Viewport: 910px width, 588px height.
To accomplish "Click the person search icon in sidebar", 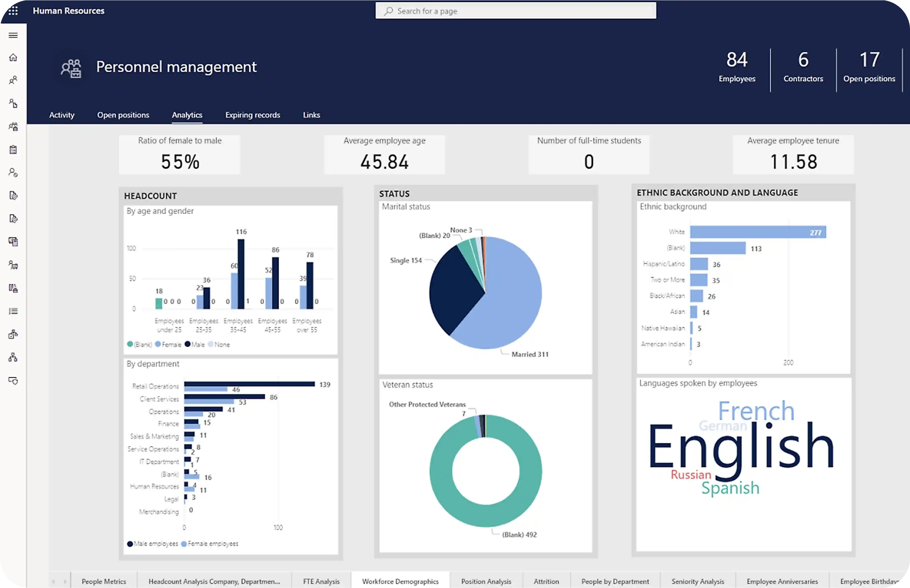I will [13, 173].
